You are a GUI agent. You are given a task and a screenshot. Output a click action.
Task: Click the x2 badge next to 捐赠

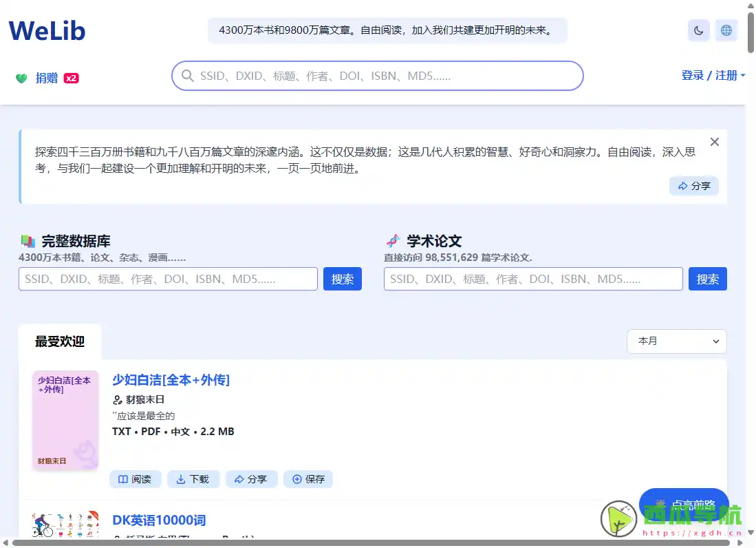click(x=71, y=78)
